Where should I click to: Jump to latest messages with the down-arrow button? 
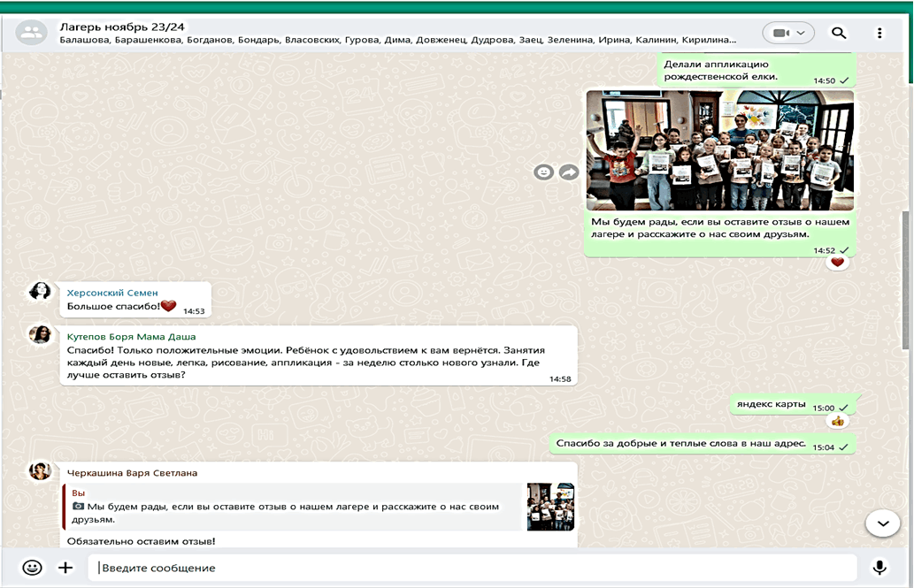[x=883, y=523]
